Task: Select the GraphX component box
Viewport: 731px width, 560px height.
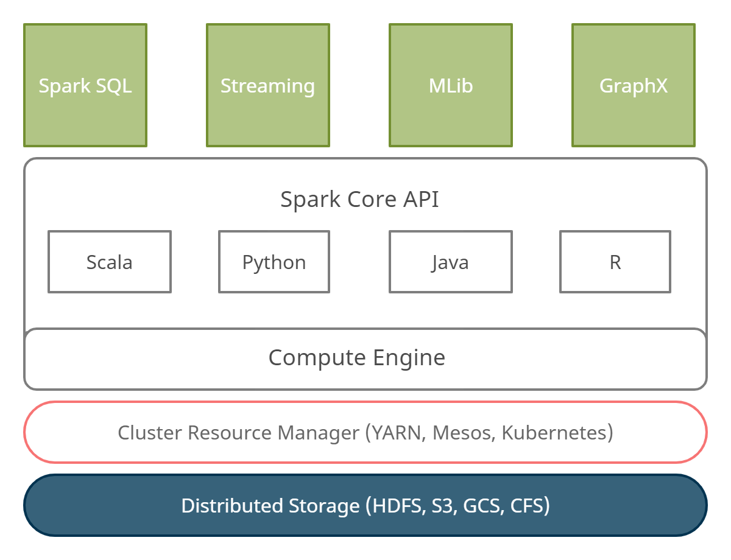Action: pos(633,85)
